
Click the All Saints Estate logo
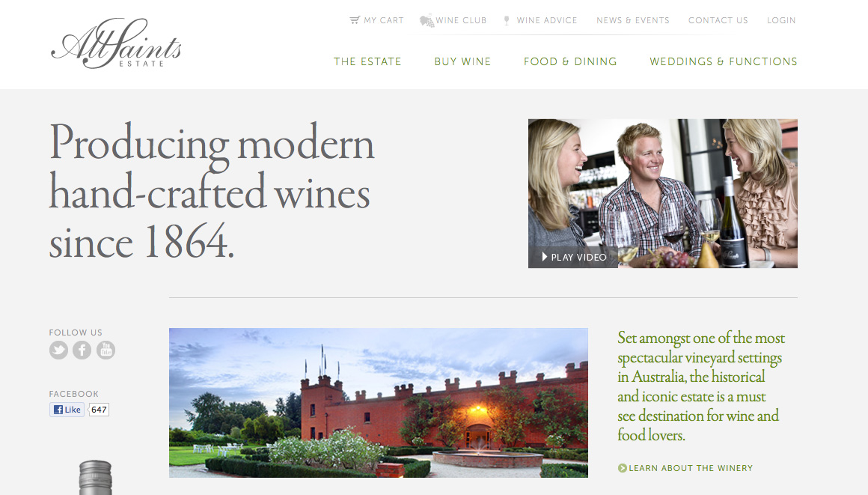click(x=116, y=43)
